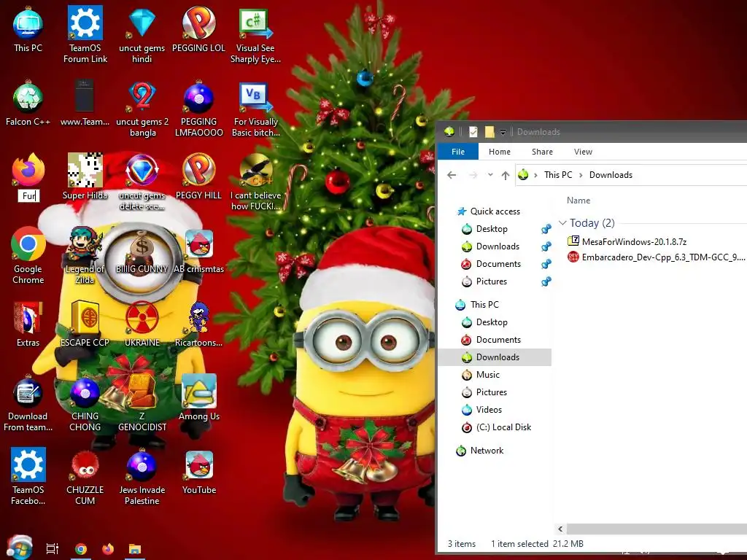Image resolution: width=747 pixels, height=560 pixels.
Task: Select the ESCAPE CCP desktop icon
Action: point(85,324)
